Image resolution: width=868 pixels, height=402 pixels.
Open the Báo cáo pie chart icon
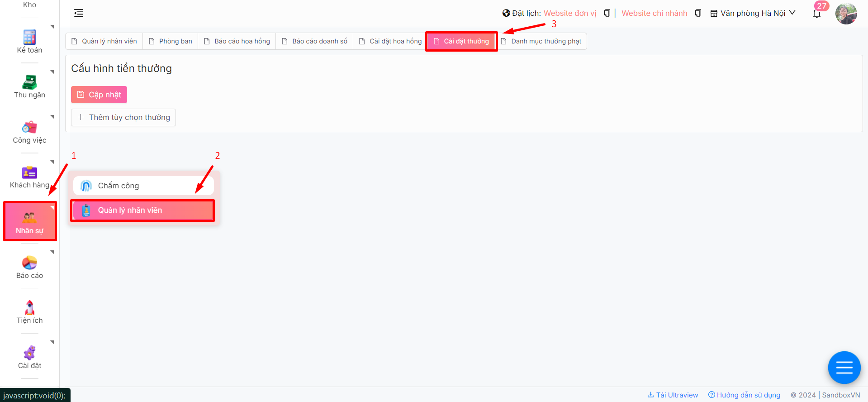[x=29, y=263]
